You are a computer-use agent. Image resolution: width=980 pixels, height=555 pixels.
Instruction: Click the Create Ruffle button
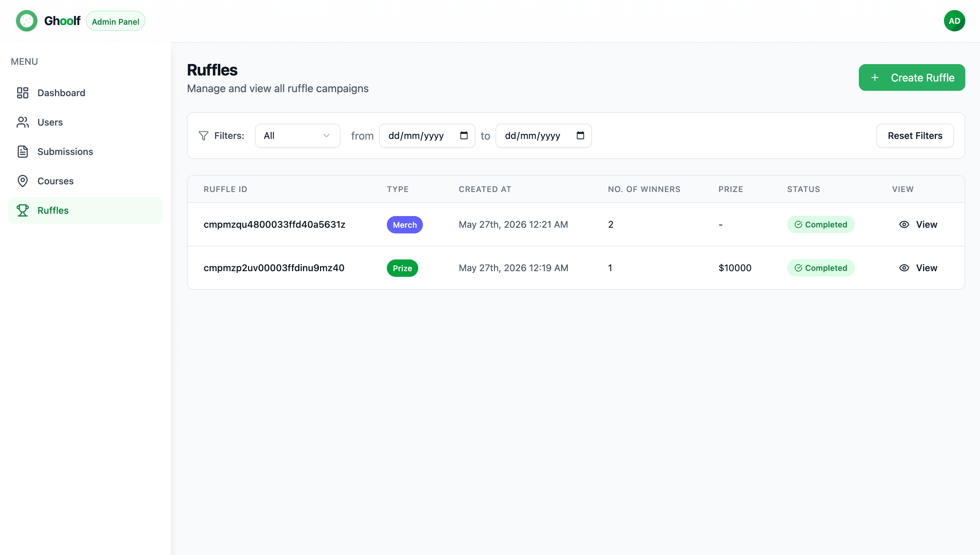[912, 77]
